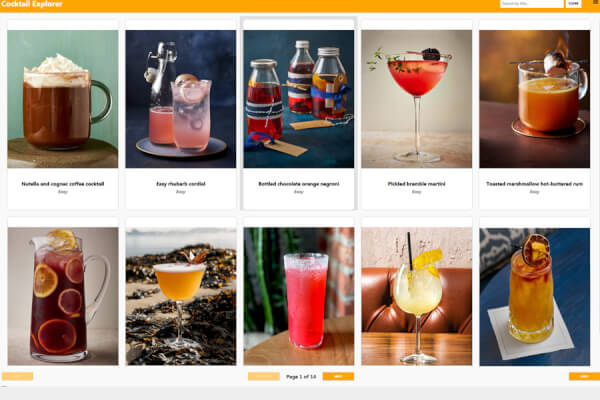Click the Toasted marshmallow hot-buttered rum title

click(x=535, y=184)
